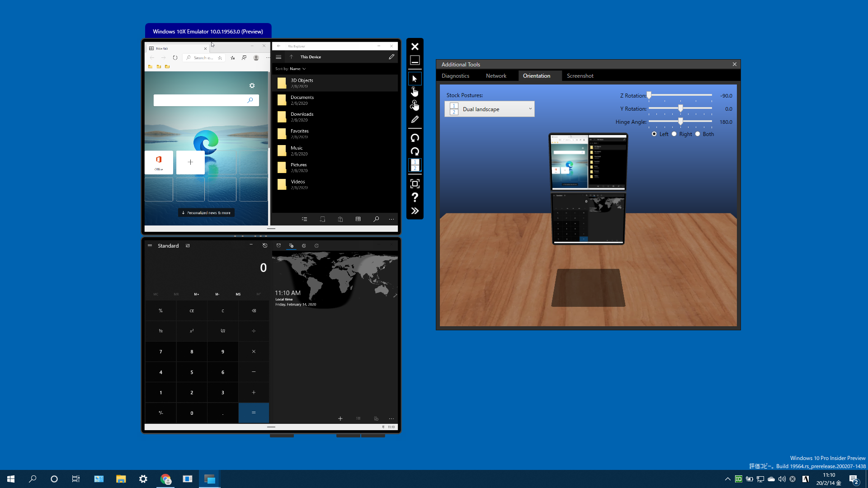Click the rotate right emulator icon
Viewport: 868px width, 488px height.
415,151
